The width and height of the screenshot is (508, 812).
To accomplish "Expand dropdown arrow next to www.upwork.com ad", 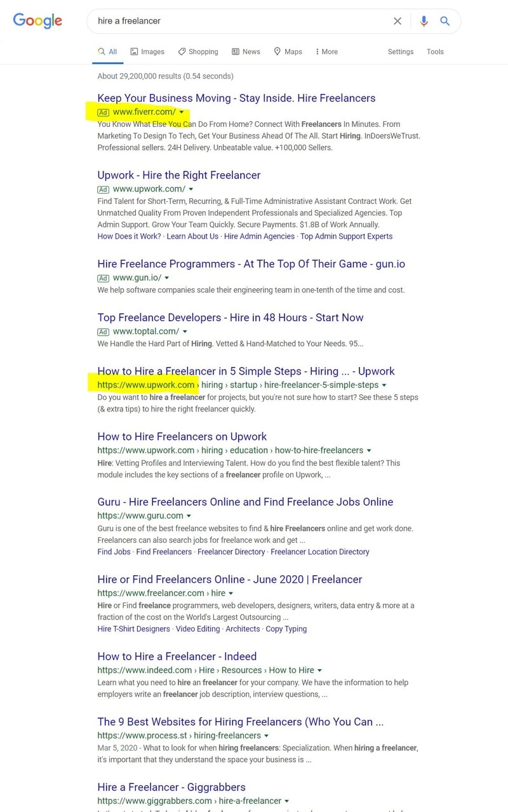I will point(191,189).
